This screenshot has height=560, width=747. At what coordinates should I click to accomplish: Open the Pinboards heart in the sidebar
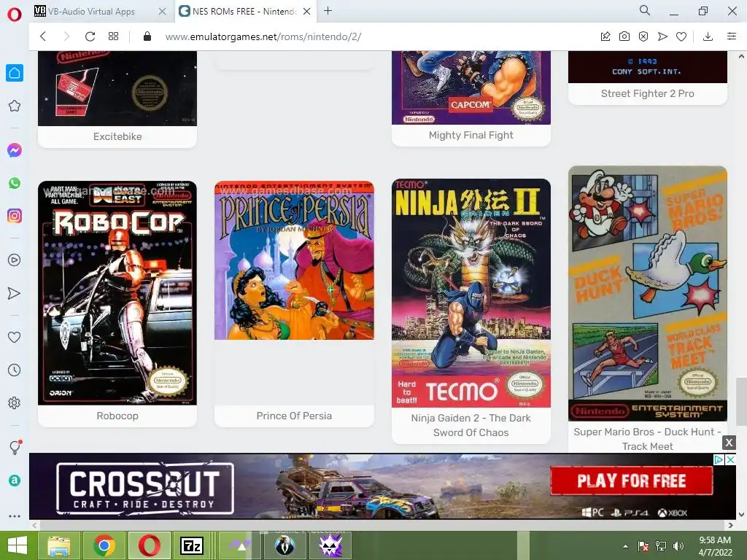click(x=15, y=337)
